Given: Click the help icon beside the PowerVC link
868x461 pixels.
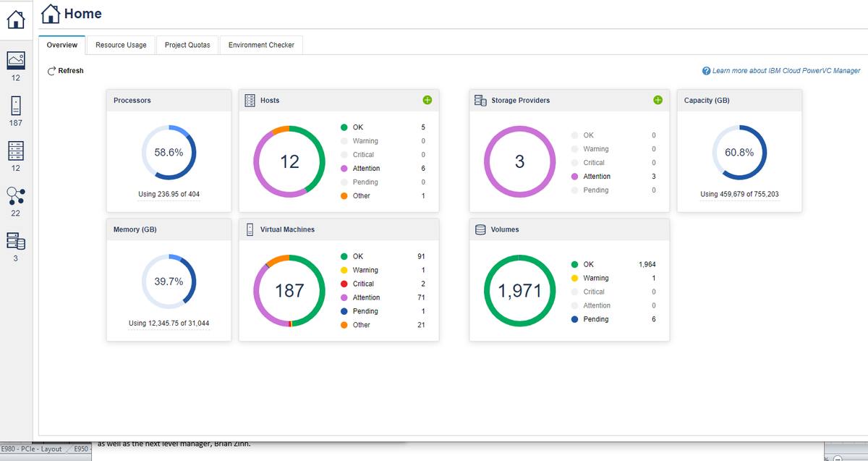Looking at the screenshot, I should point(705,70).
